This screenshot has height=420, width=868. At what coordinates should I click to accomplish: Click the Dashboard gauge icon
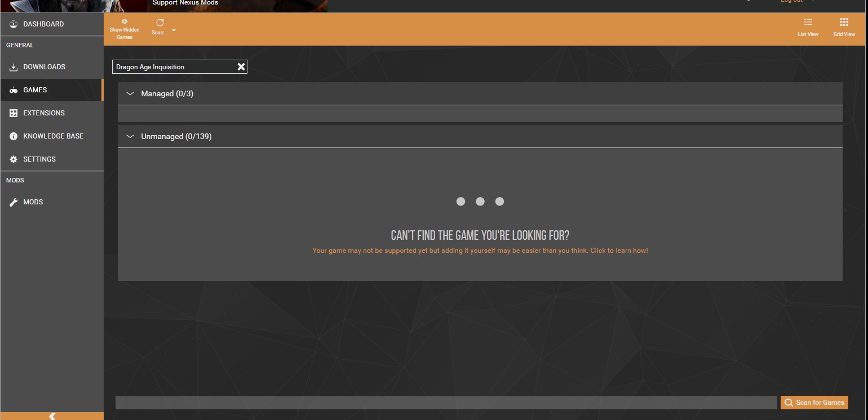(x=14, y=24)
